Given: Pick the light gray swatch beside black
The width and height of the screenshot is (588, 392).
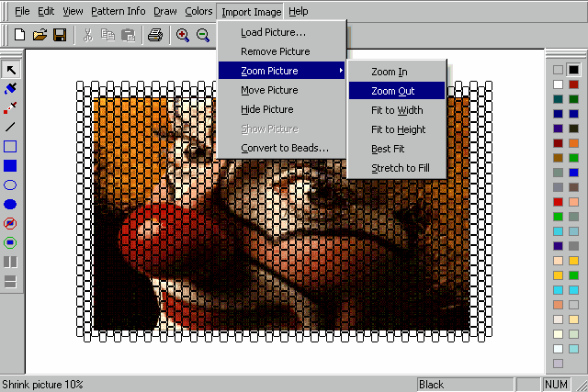Looking at the screenshot, I should 558,70.
